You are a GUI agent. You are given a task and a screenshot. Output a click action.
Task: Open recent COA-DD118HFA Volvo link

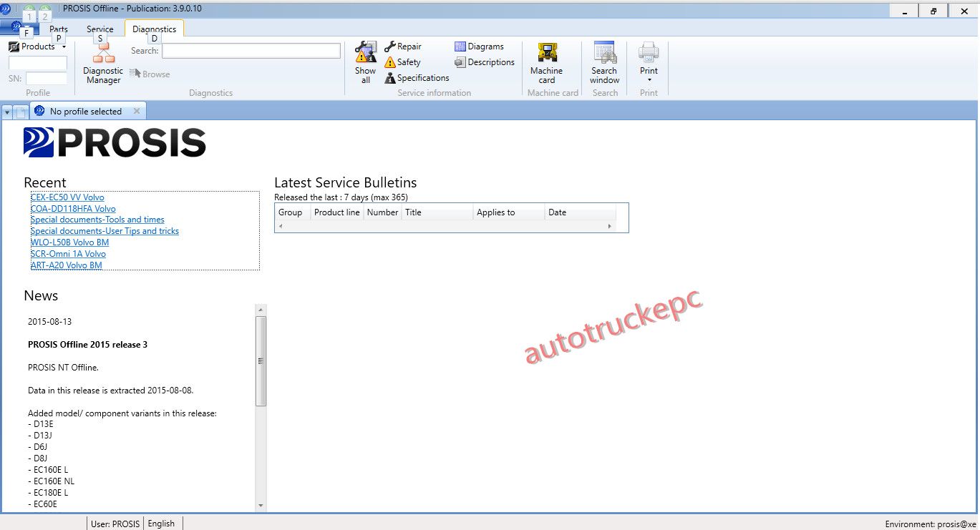pyautogui.click(x=73, y=209)
